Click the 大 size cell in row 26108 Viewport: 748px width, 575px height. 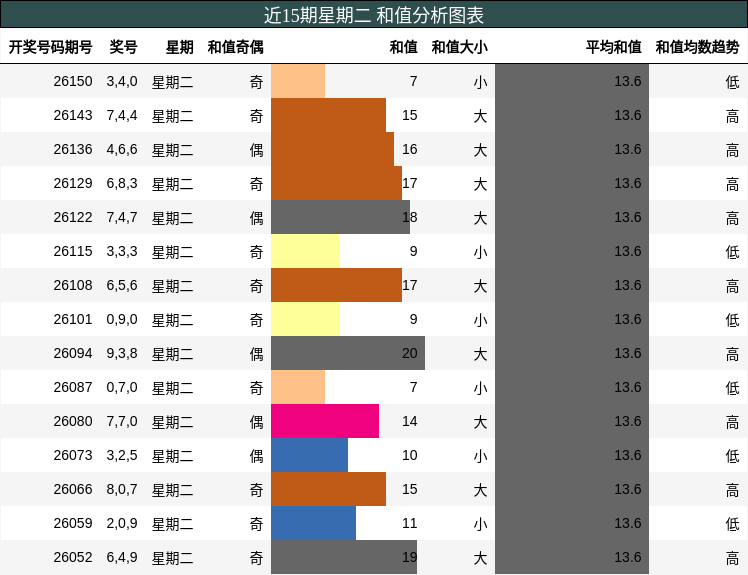[x=480, y=286]
